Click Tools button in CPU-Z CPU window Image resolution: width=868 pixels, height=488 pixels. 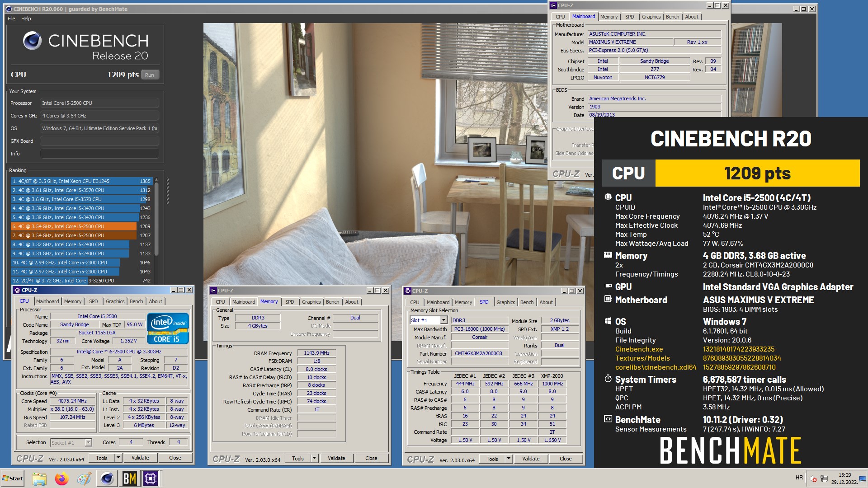[102, 458]
